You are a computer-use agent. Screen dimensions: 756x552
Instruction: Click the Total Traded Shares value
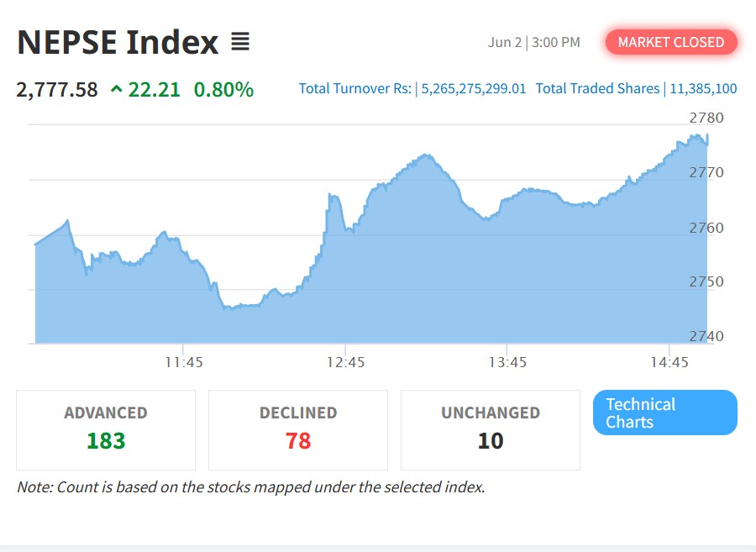(703, 89)
